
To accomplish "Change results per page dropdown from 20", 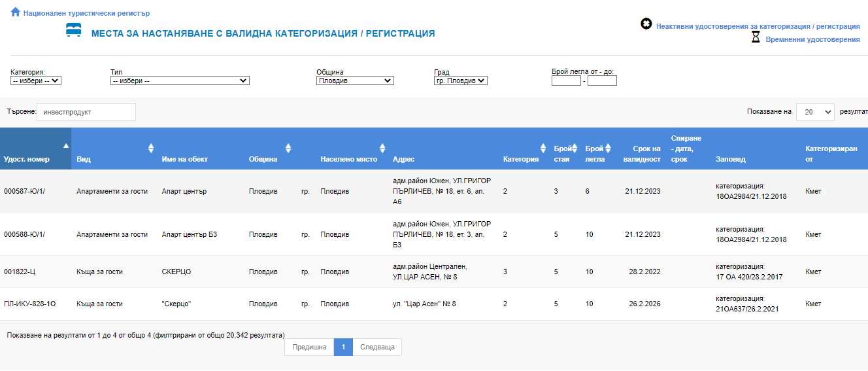I will pos(815,112).
